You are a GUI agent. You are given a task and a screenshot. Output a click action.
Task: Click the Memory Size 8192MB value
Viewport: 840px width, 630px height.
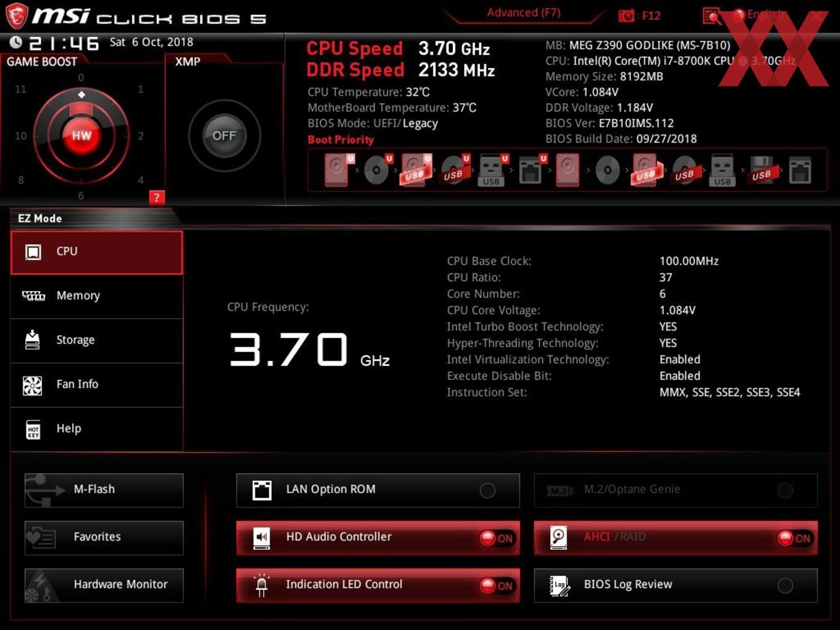click(642, 77)
